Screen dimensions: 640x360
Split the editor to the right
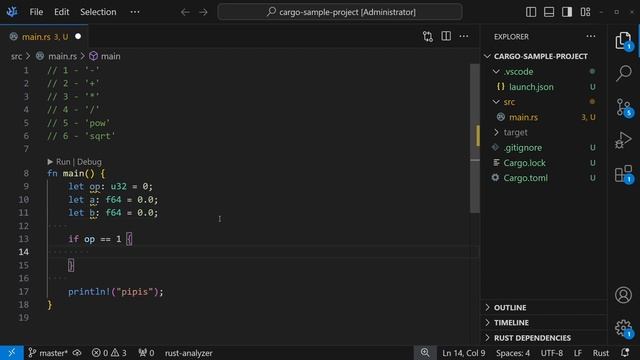point(446,36)
